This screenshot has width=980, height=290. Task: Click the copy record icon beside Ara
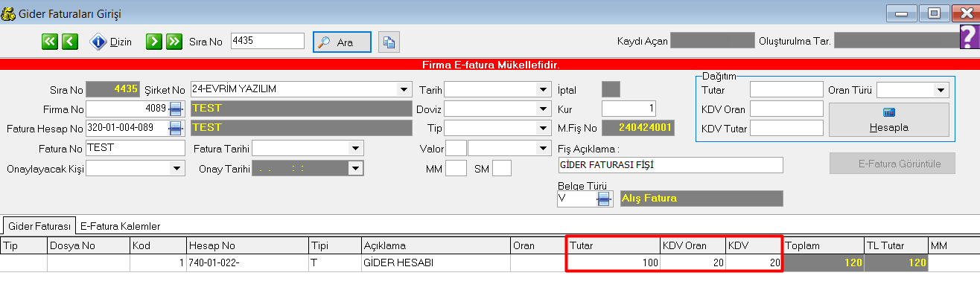pos(389,42)
